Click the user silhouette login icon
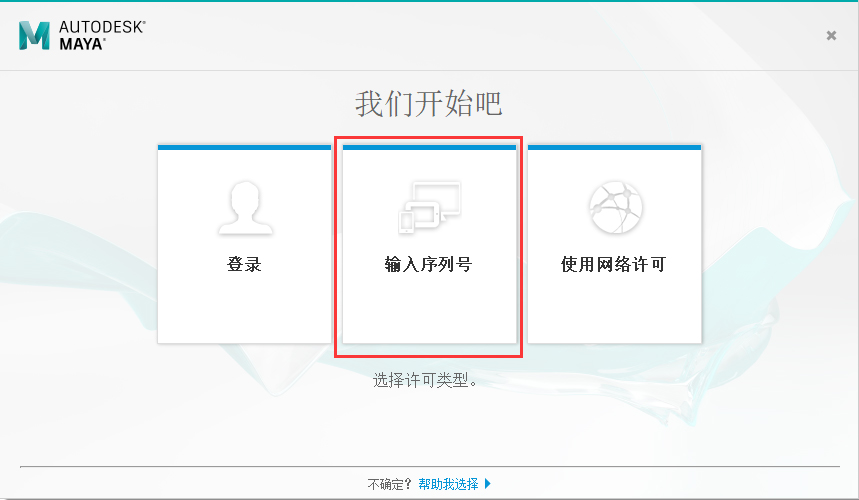 (x=245, y=208)
